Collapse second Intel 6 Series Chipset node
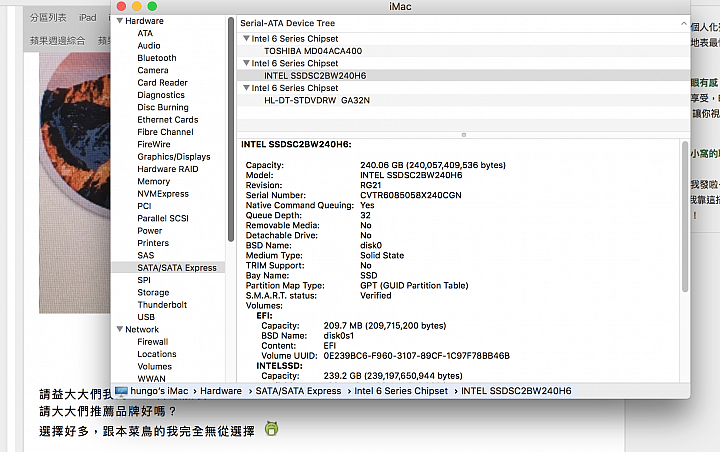This screenshot has height=452, width=720. coord(246,63)
